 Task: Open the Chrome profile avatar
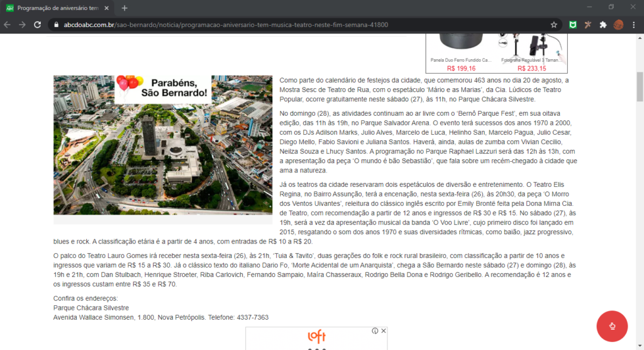point(618,25)
